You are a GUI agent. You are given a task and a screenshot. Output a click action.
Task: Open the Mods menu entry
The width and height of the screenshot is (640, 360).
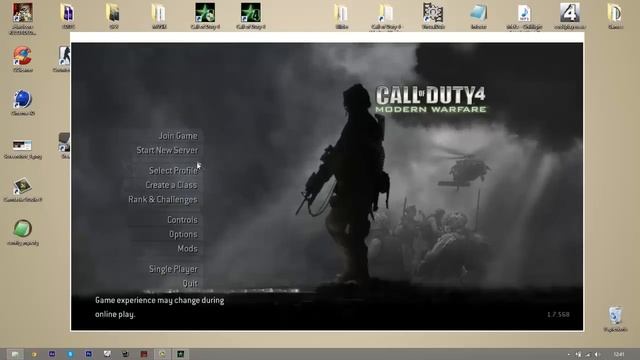tap(188, 249)
